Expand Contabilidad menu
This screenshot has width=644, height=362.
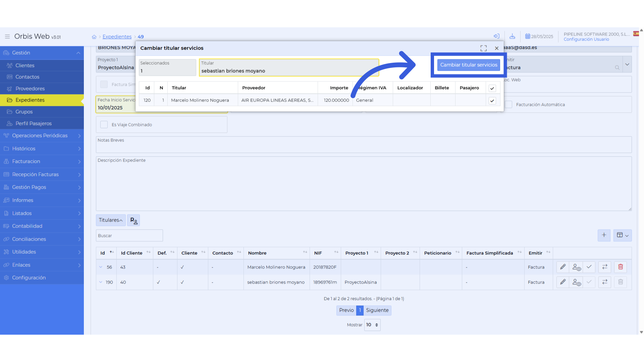(42, 226)
